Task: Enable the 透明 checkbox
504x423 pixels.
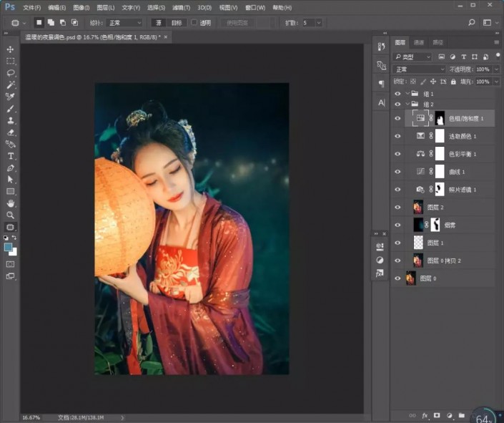Action: pos(194,22)
